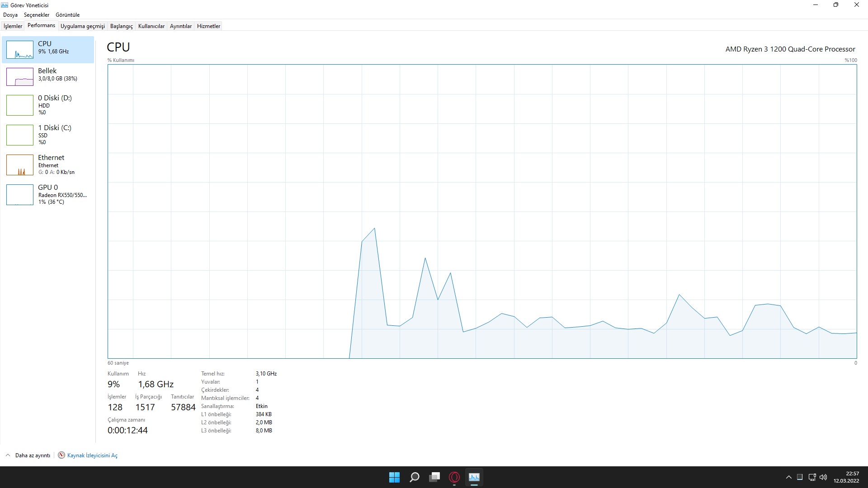This screenshot has width=868, height=488.
Task: Click the Task Manager title bar icon
Action: [x=5, y=5]
